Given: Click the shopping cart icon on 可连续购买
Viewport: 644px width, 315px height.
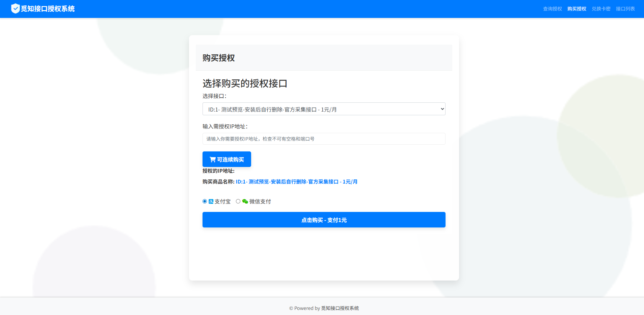Looking at the screenshot, I should click(x=212, y=159).
